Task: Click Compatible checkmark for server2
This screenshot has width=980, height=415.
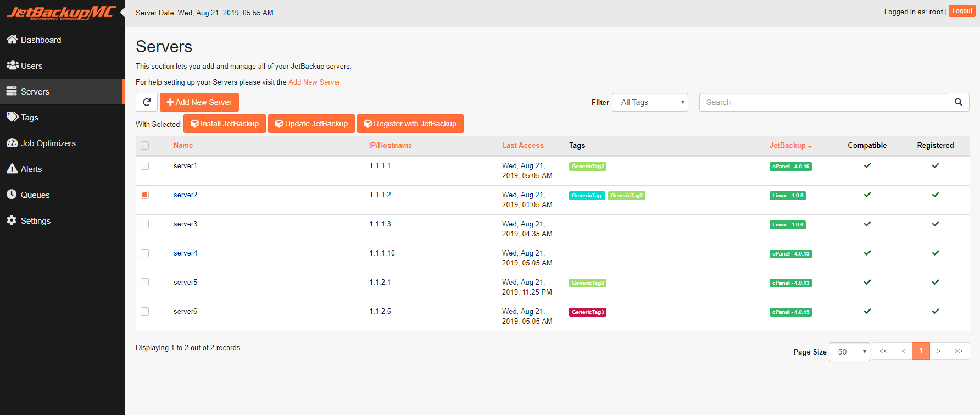Action: 867,195
